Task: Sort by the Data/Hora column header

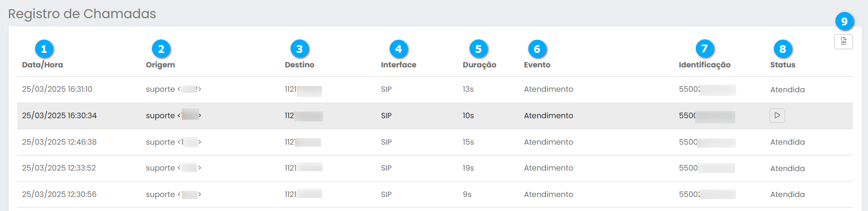Action: click(43, 65)
